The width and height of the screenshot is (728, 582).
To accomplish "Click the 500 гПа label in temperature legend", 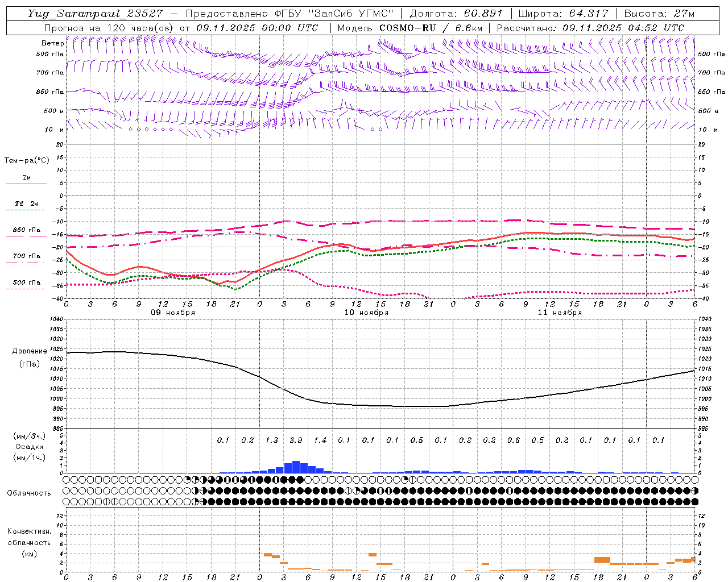I will coord(27,282).
